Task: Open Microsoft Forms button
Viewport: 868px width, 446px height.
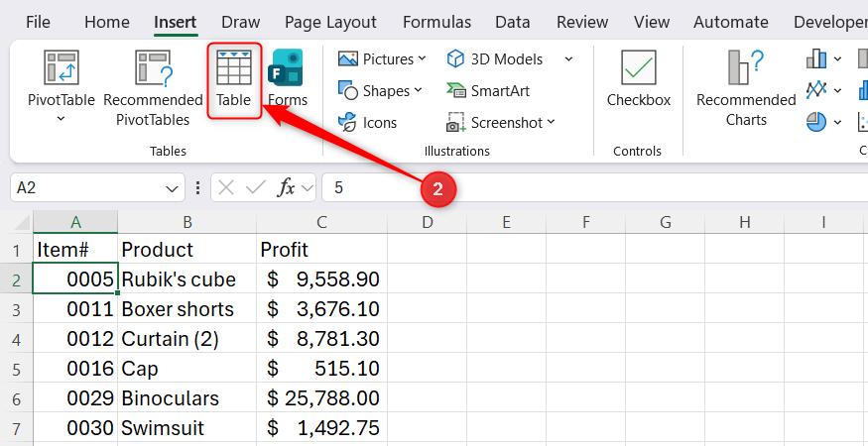Action: [288, 78]
